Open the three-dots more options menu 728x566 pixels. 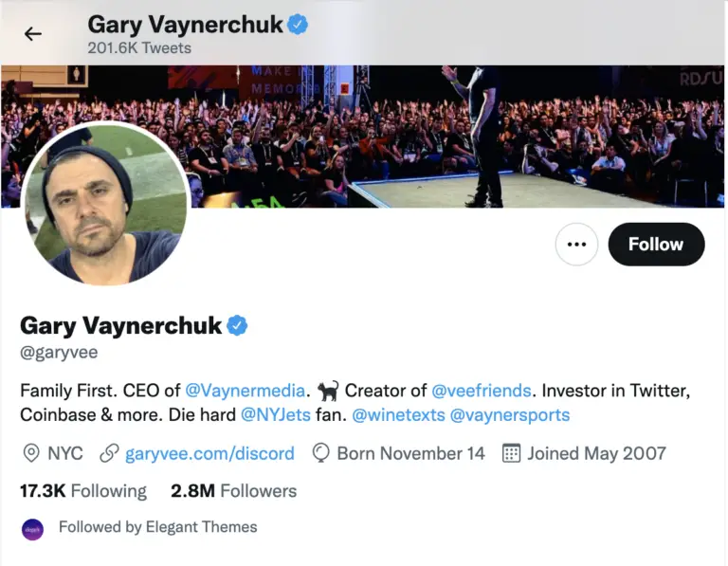[x=576, y=245]
